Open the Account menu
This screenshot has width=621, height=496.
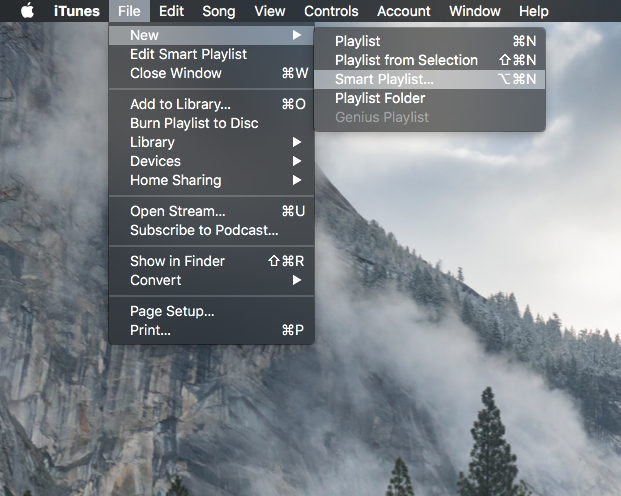pos(404,11)
